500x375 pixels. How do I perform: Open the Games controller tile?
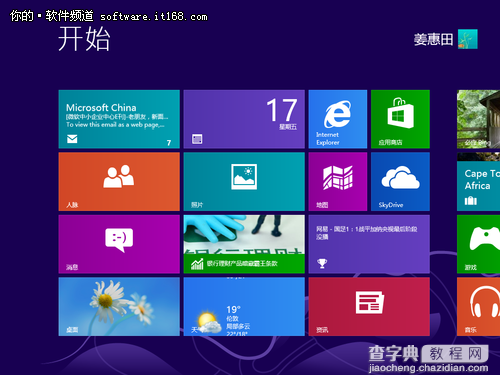pos(478,244)
